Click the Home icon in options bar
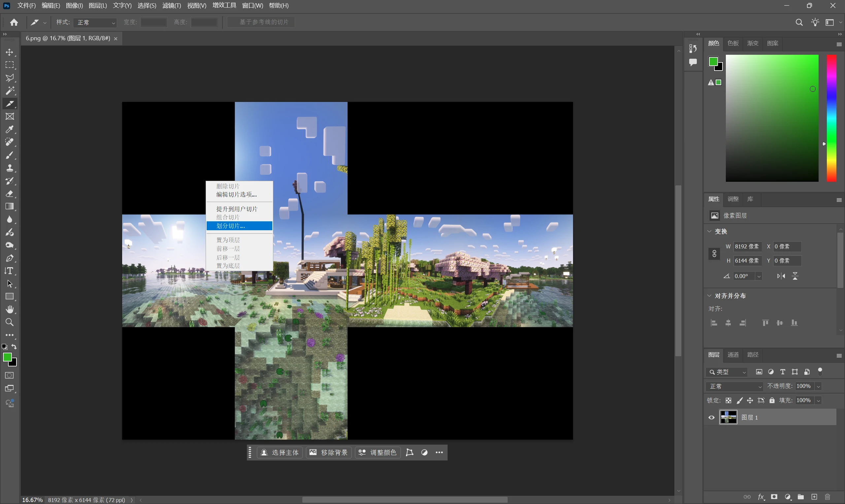This screenshot has height=504, width=845. coord(14,22)
